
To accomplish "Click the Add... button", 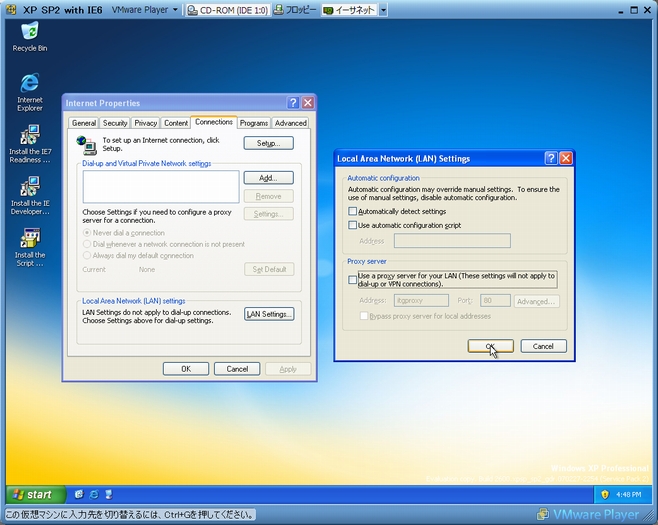I will [x=269, y=178].
